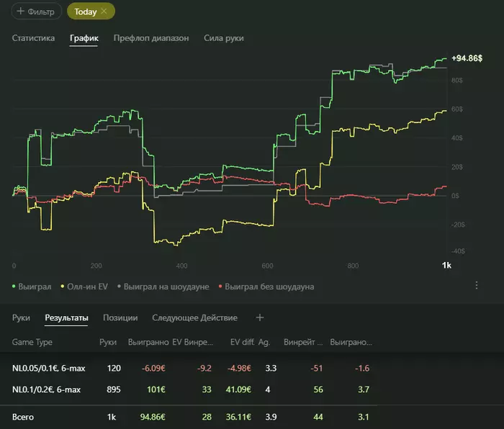Click the +94.86$ chart end value label
This screenshot has width=504, height=429.
pyautogui.click(x=467, y=58)
